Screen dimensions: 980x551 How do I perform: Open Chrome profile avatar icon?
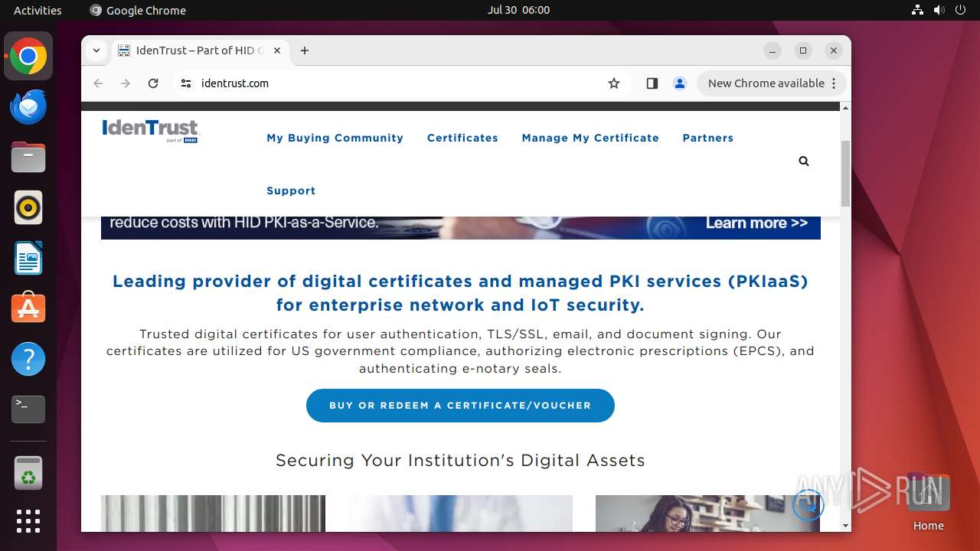(x=679, y=83)
